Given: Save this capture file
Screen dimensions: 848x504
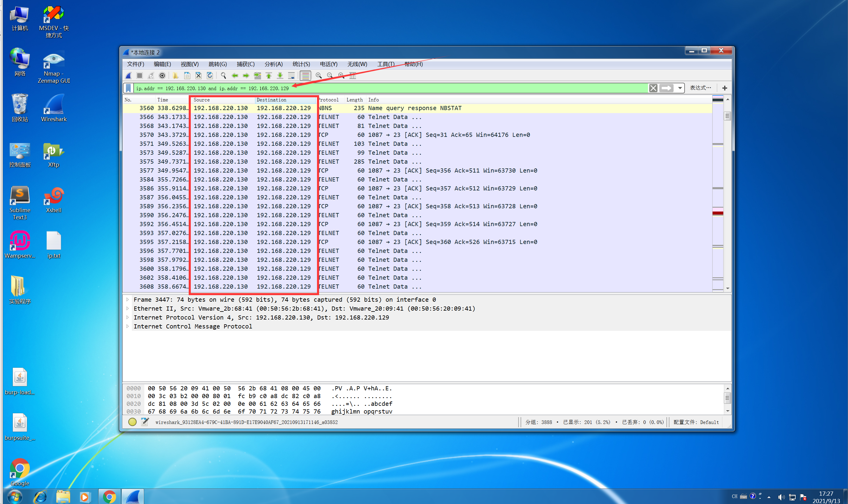Looking at the screenshot, I should pos(187,76).
